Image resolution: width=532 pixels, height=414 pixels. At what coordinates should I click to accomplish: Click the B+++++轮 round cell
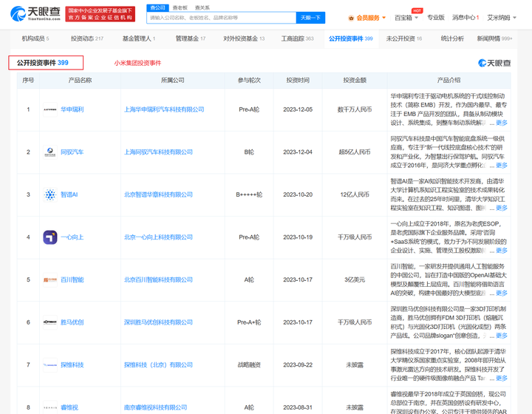point(249,194)
